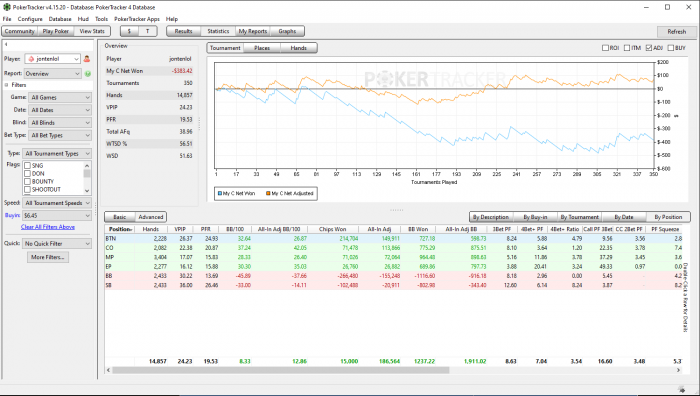Check the BUY checkbox
Viewport: 700px width, 396px height.
coord(671,48)
